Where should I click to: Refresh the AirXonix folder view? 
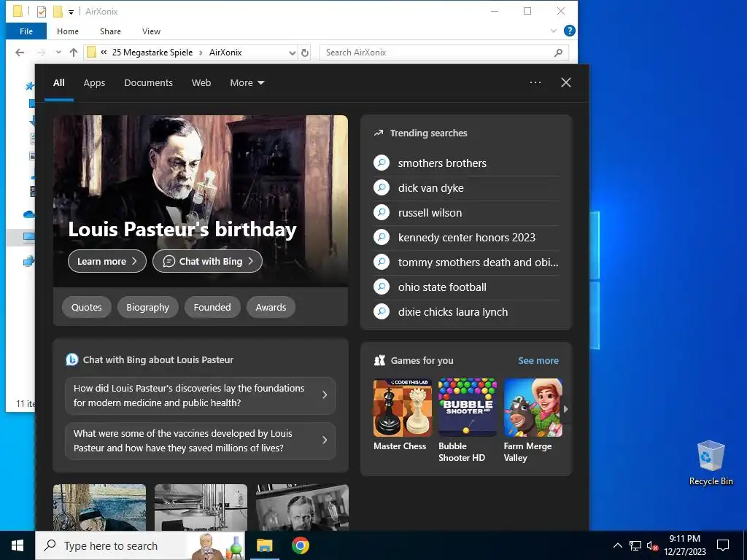coord(305,52)
